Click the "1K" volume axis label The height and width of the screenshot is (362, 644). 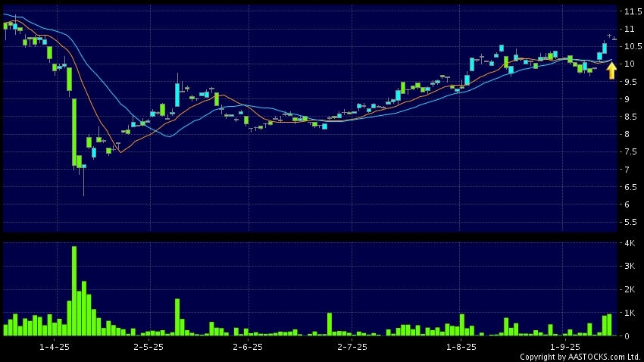click(x=630, y=313)
